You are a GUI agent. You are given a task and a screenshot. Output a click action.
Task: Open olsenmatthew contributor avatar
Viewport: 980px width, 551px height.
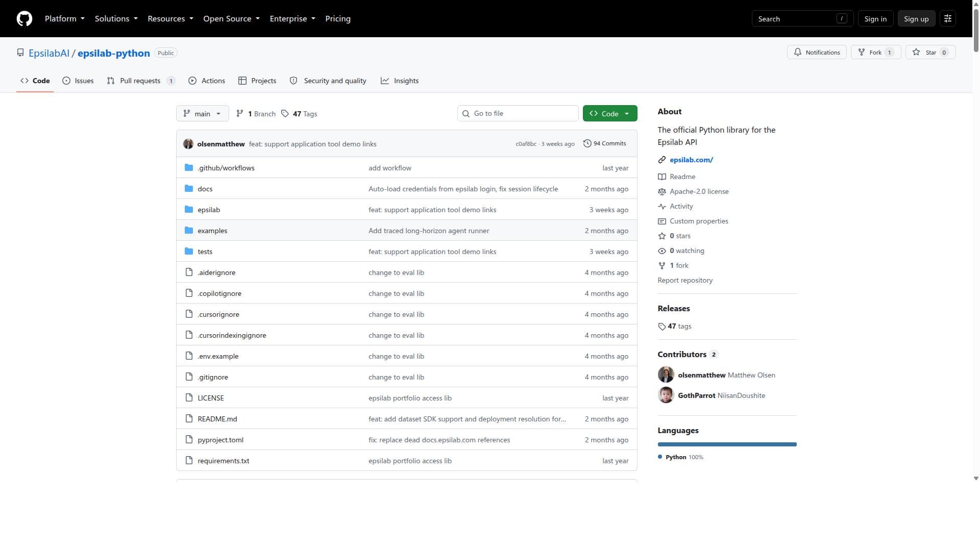666,375
